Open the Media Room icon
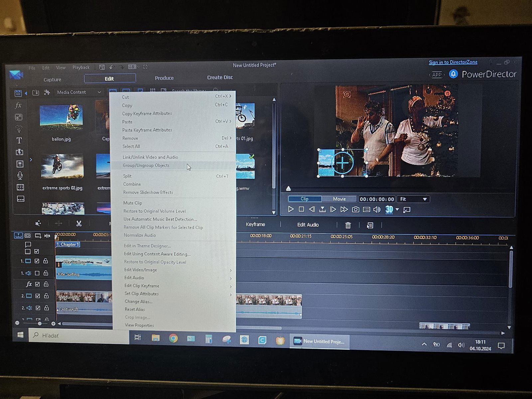The height and width of the screenshot is (399, 532). [18, 93]
